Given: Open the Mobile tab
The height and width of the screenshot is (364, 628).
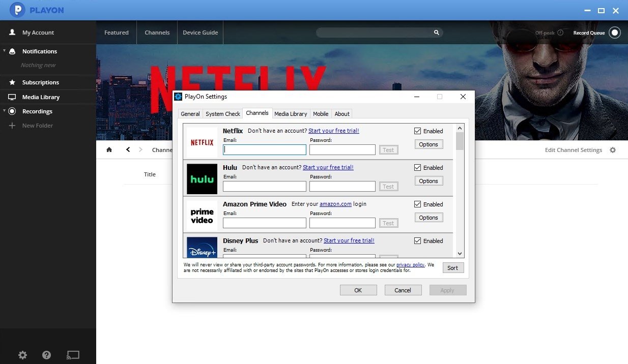Looking at the screenshot, I should (x=321, y=114).
